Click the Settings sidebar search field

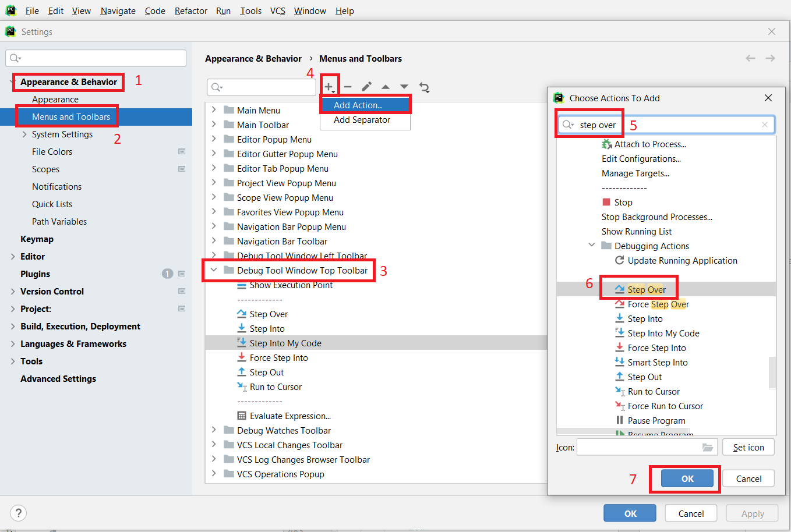[96, 58]
